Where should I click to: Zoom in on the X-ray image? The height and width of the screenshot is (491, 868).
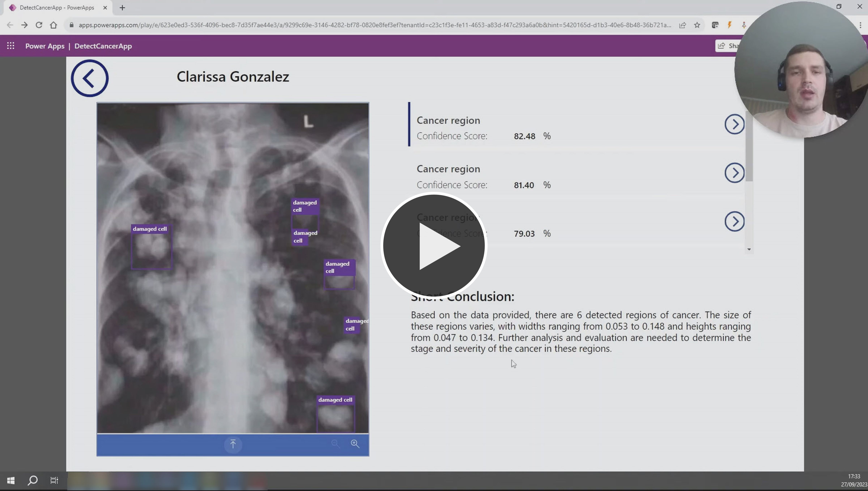355,443
